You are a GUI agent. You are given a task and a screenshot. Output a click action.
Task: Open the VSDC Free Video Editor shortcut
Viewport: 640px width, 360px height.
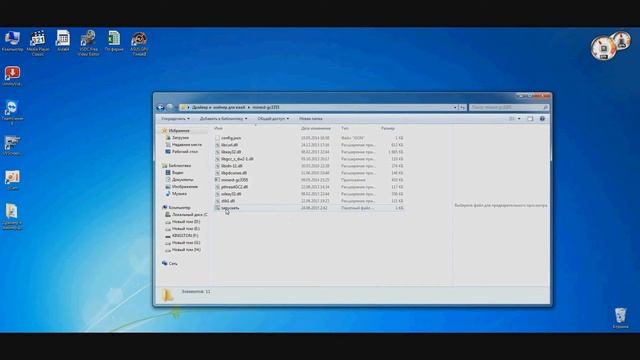point(88,43)
